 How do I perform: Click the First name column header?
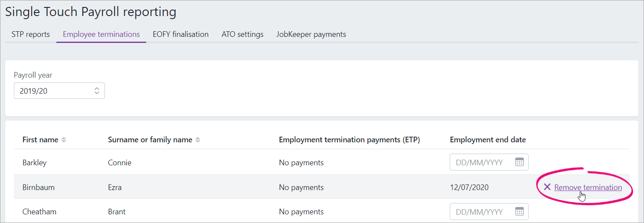click(x=40, y=140)
